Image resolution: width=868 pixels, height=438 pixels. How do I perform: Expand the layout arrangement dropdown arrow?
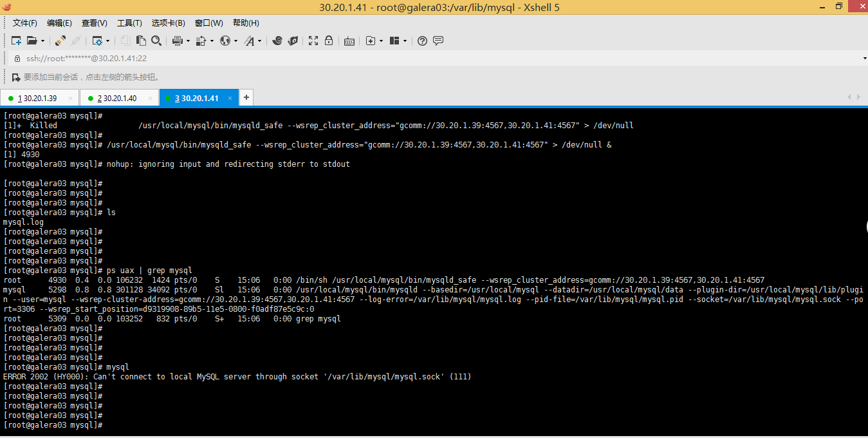(405, 41)
